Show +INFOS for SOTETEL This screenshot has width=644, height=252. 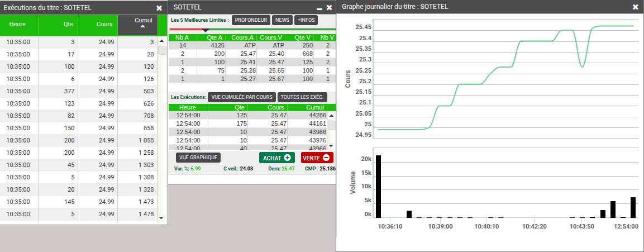(306, 20)
